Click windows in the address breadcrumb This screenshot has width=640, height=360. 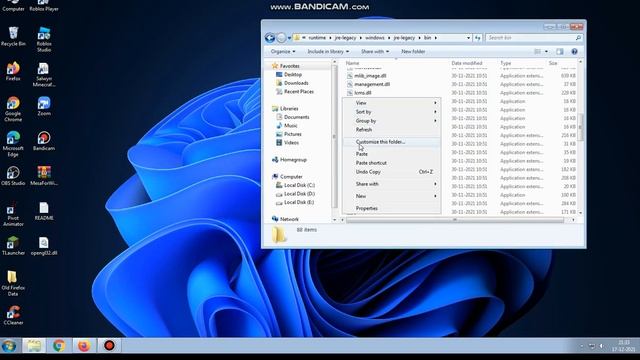coord(375,38)
